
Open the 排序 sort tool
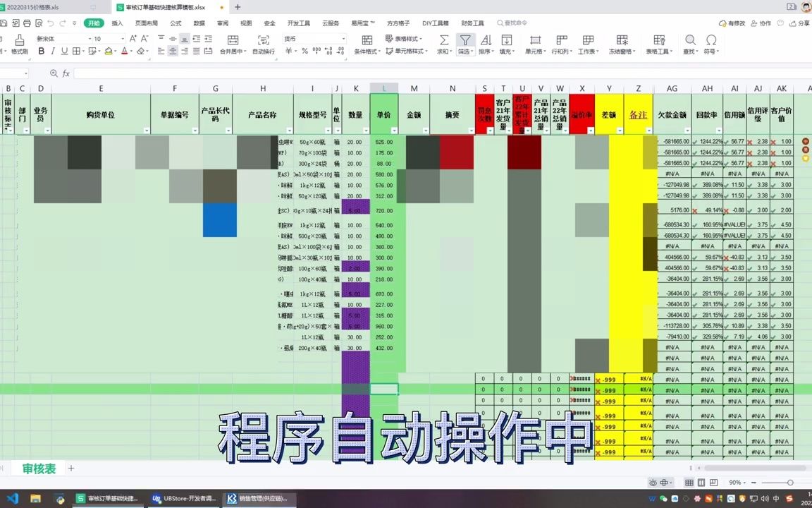(x=485, y=40)
